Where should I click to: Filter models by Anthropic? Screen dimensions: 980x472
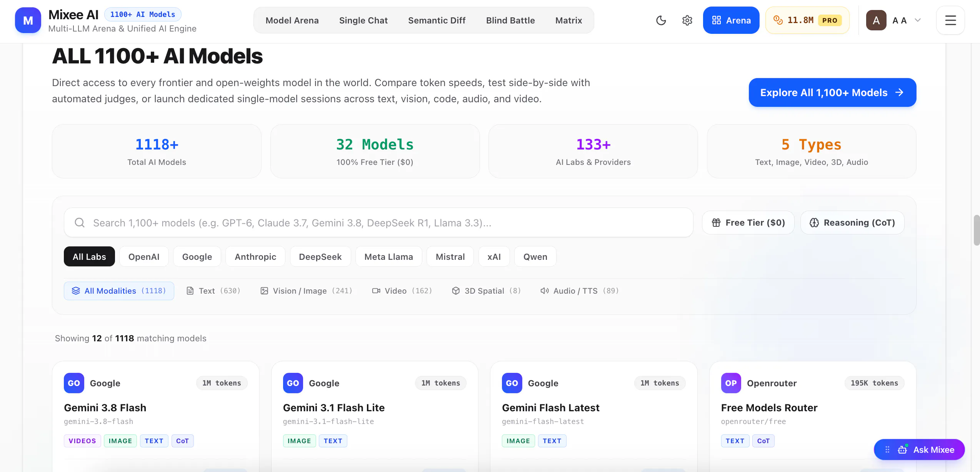pos(255,257)
